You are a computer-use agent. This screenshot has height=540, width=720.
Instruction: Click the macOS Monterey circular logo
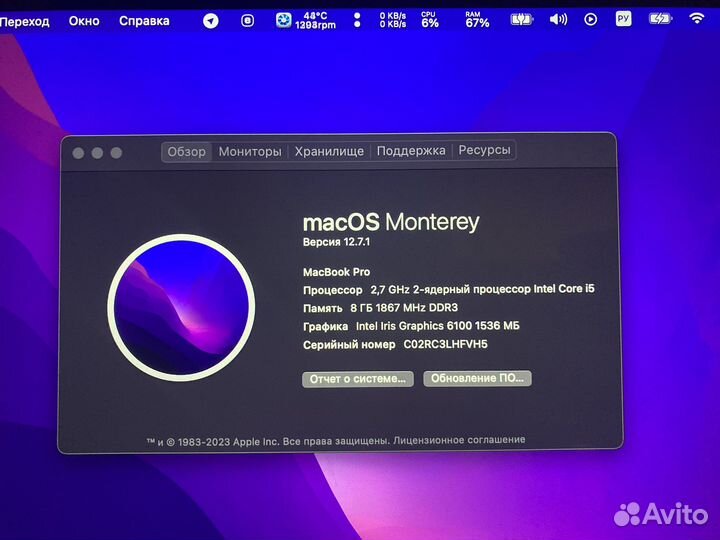tap(181, 307)
